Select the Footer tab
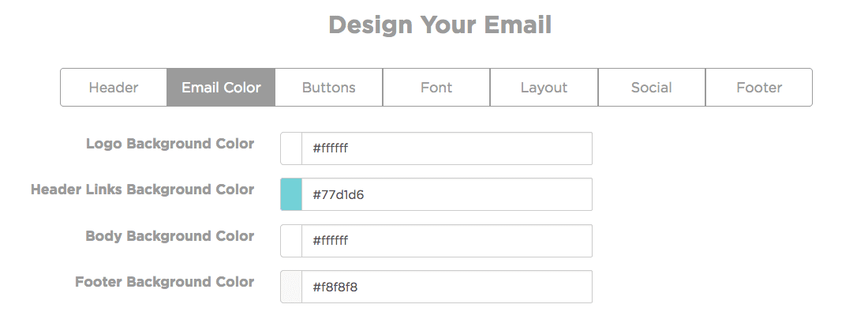This screenshot has height=323, width=868. 759,88
